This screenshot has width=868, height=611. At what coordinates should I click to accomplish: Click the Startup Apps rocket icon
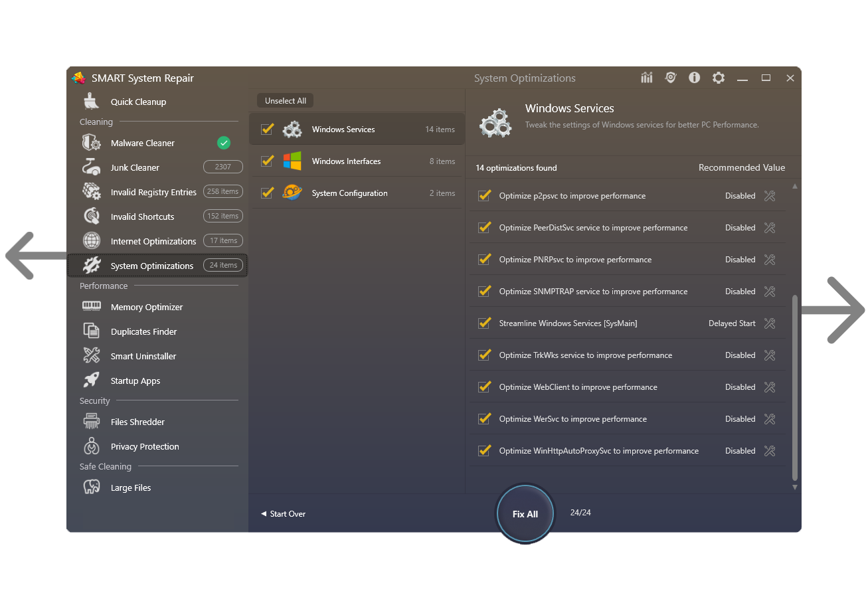(x=92, y=380)
